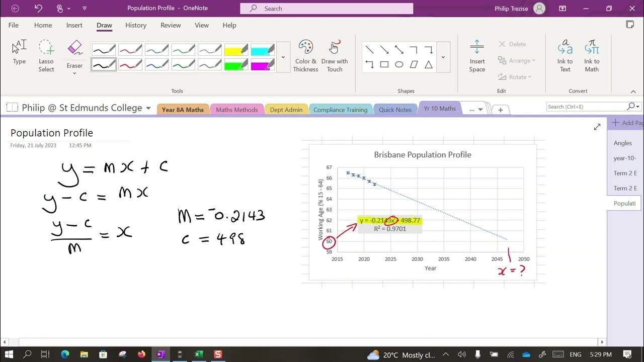Pick the triangle shape
Viewport: 644px width, 362px height.
click(429, 64)
